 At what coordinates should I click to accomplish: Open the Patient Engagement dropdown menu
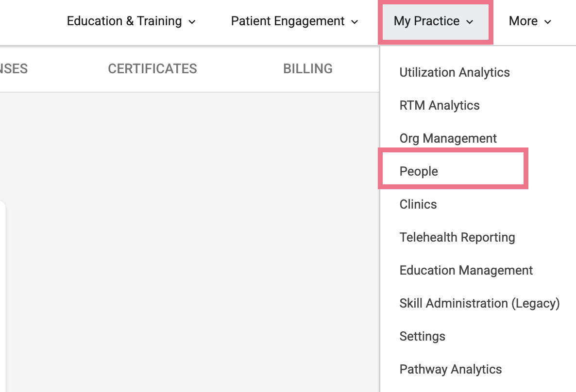coord(294,21)
